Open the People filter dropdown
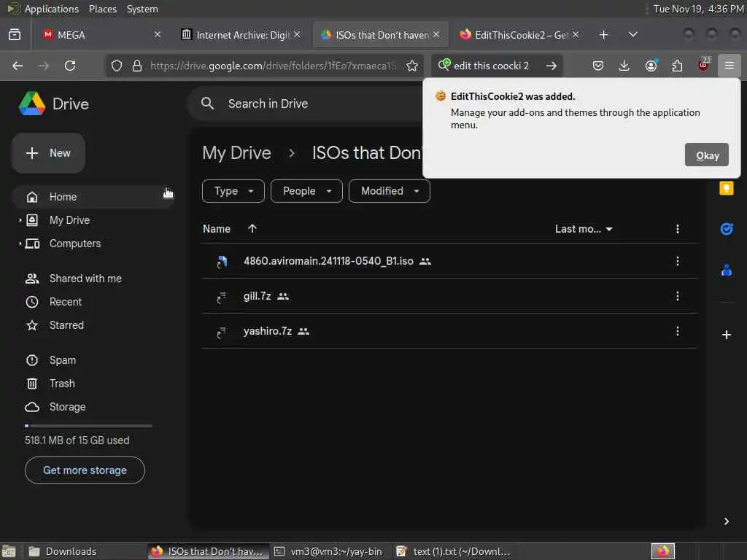Viewport: 747px width, 560px height. pyautogui.click(x=306, y=191)
